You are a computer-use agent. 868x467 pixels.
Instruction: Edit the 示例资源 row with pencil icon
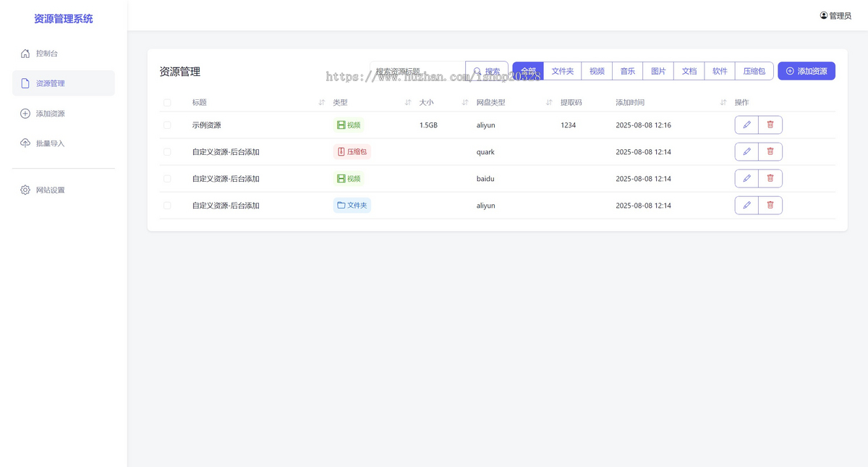(746, 125)
